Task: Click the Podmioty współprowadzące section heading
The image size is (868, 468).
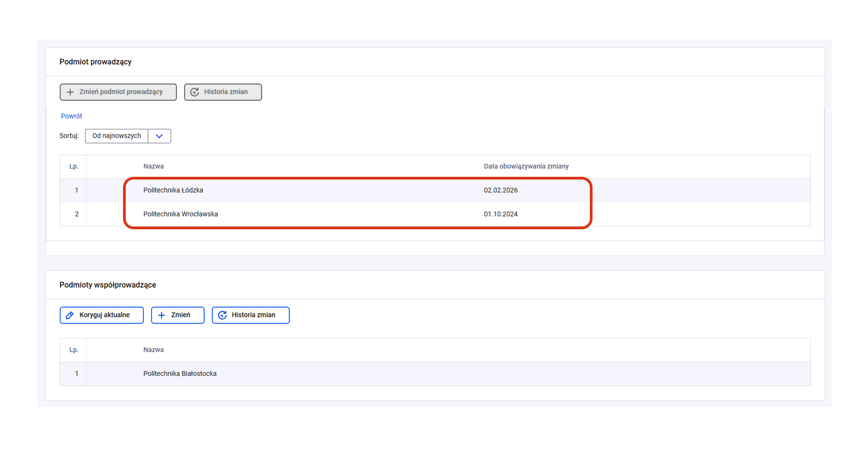Action: coord(108,285)
